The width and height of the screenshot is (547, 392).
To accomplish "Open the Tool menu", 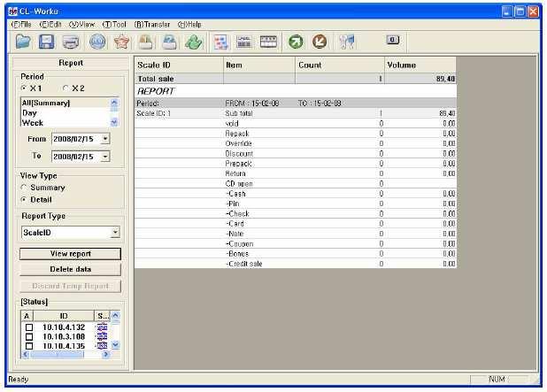I will pyautogui.click(x=114, y=25).
